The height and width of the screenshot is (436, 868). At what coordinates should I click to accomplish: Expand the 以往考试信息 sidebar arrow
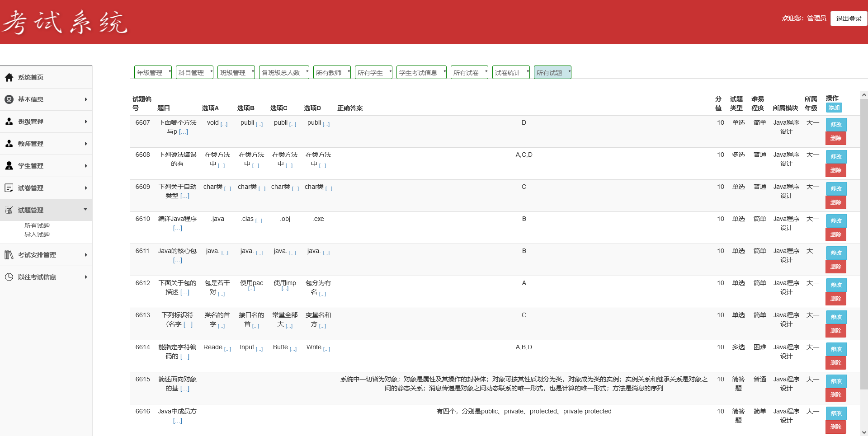click(x=86, y=277)
